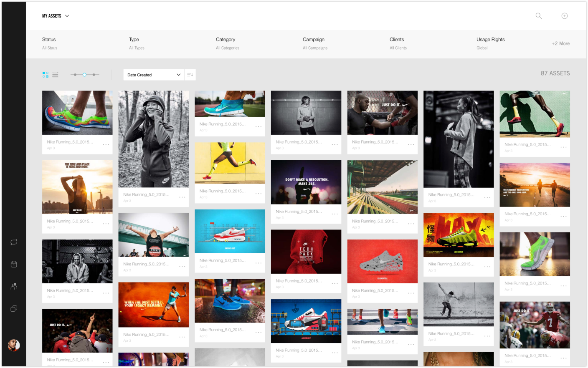Open options for yellow wall runner card
This screenshot has height=368, width=588.
pyautogui.click(x=259, y=193)
